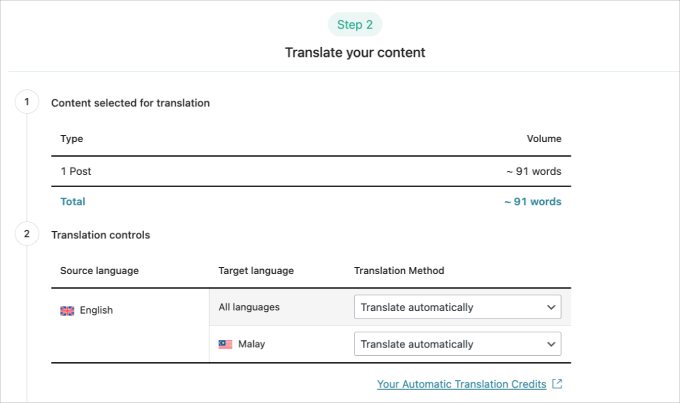This screenshot has height=403, width=680.
Task: Click the Volume column header
Action: pos(544,138)
